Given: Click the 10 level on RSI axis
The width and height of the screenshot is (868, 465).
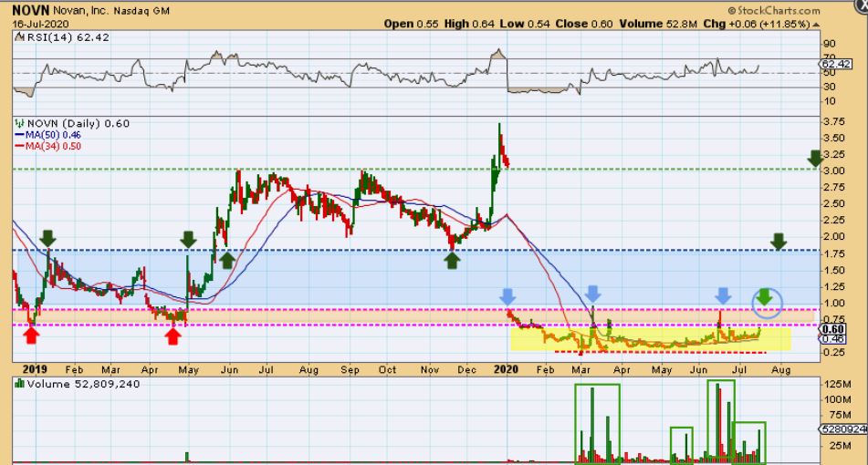Looking at the screenshot, I should (x=830, y=101).
